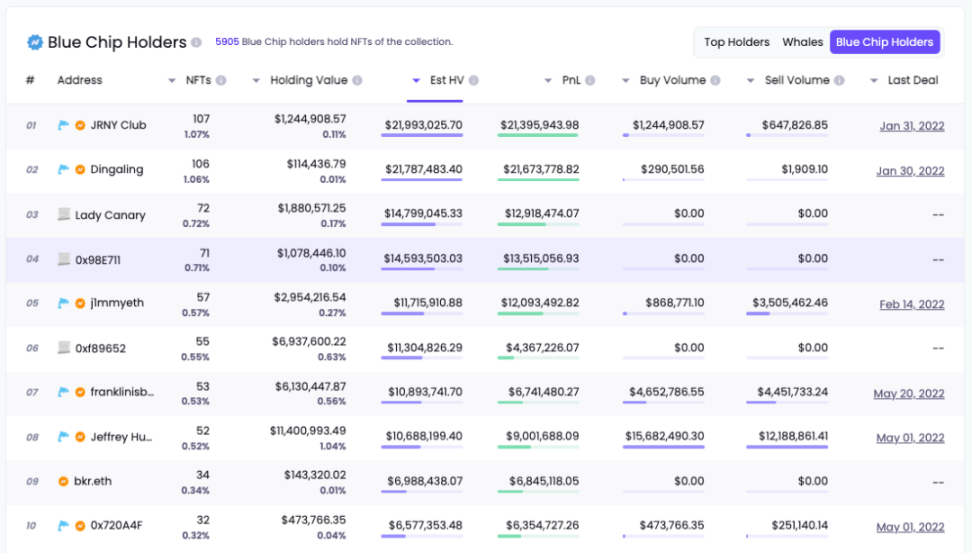Open the Dingaling holder address

[116, 170]
